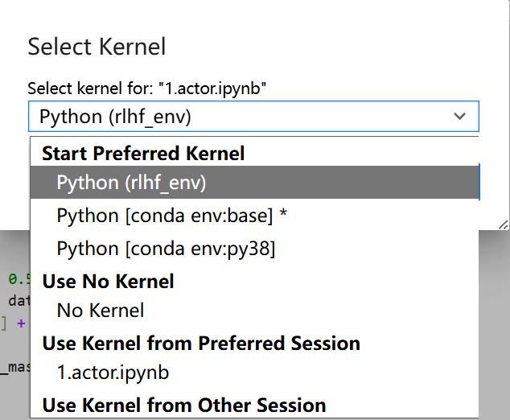Choose Python [conda env:base] kernel
Viewport: 510px width, 420px height.
click(x=165, y=216)
